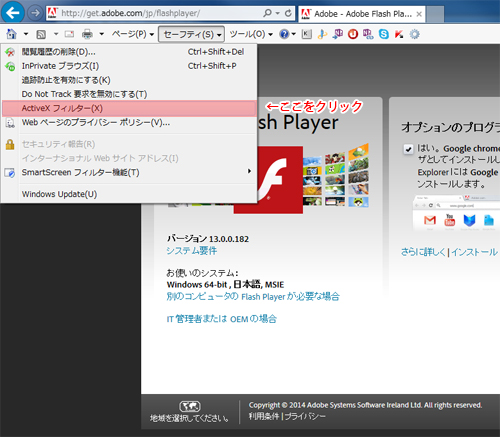Click the RSS feeds toolbar icon
This screenshot has width=500, height=437.
(41, 34)
